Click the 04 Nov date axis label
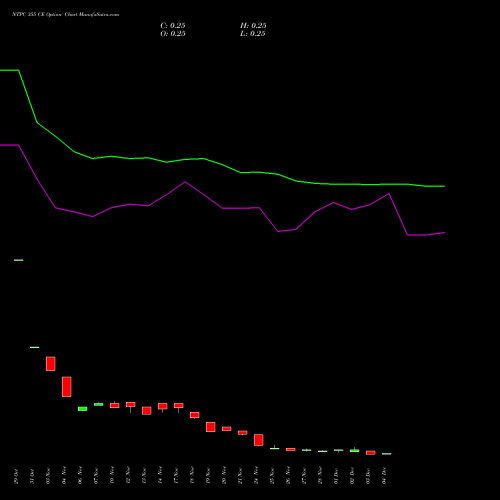Viewport: 500px width, 500px height. click(x=64, y=475)
